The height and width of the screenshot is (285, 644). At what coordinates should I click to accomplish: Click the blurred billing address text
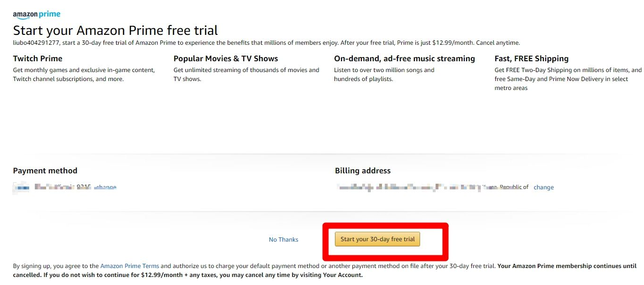click(x=423, y=187)
